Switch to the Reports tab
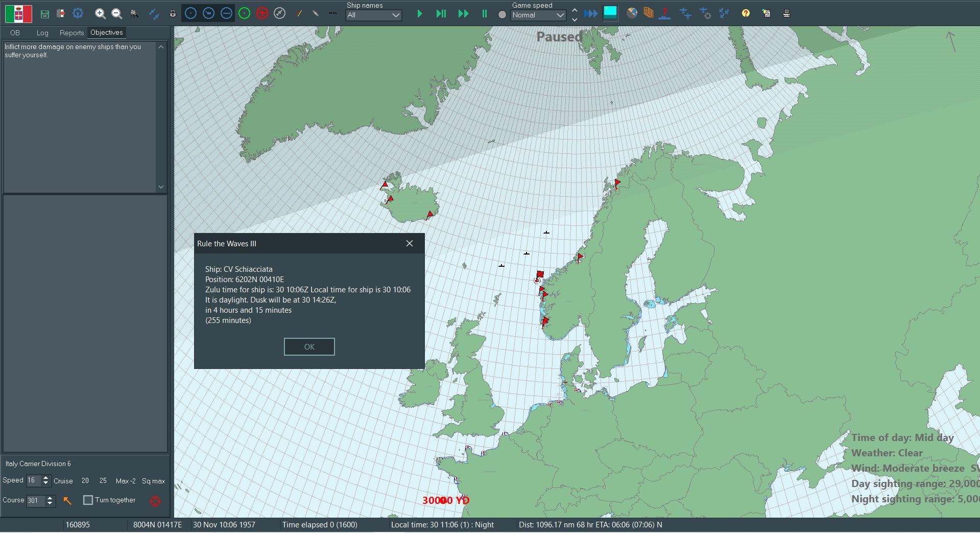Image resolution: width=980 pixels, height=533 pixels. 71,33
